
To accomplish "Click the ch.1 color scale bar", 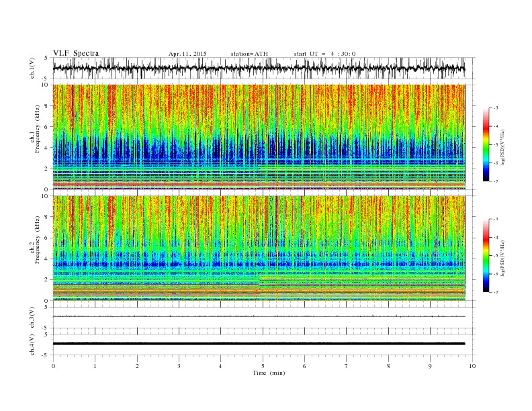I will pos(486,145).
